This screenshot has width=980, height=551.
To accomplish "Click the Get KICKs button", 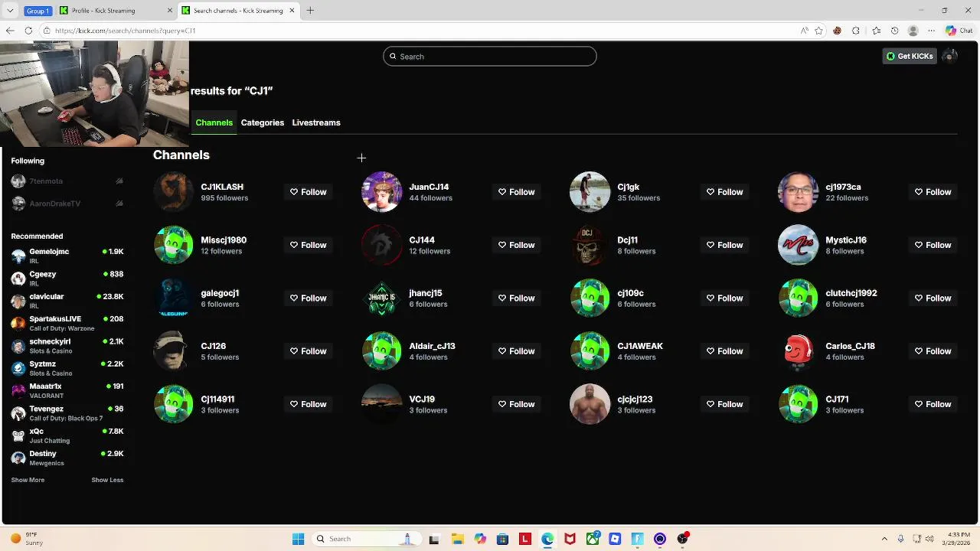I will 910,56.
